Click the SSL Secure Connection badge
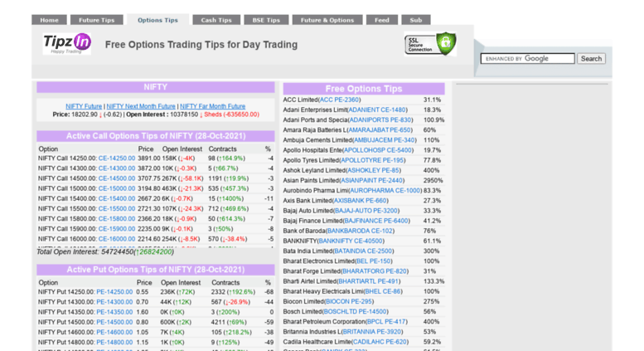644x351 pixels. coord(429,44)
